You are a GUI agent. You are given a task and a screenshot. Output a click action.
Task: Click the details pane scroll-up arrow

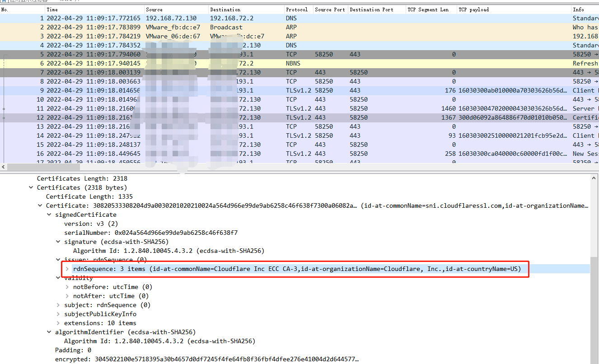[594, 178]
